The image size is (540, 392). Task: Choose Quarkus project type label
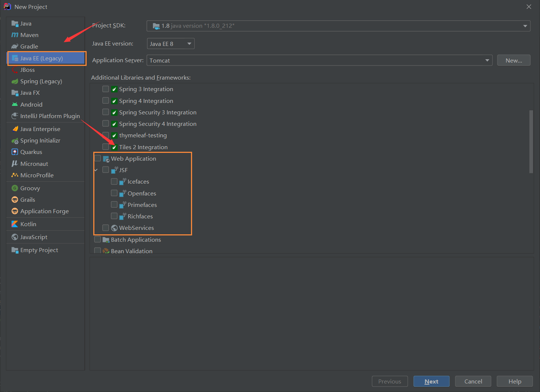[x=31, y=152]
